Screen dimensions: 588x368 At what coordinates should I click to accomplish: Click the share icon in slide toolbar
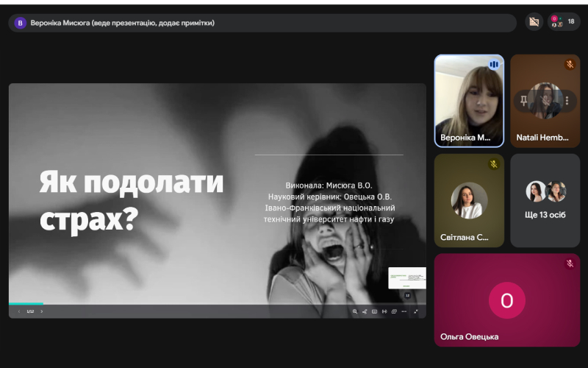(365, 311)
